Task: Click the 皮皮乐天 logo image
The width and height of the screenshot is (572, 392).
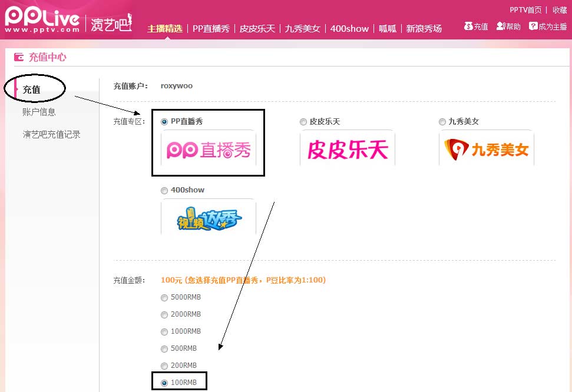Action: tap(347, 150)
